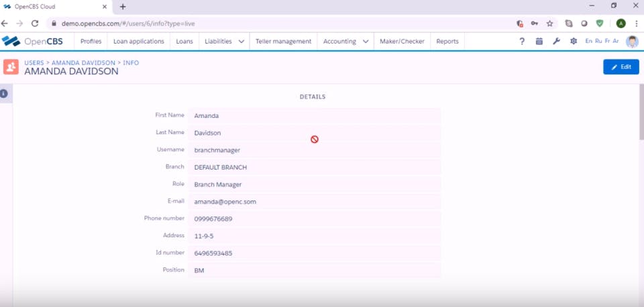Open the Reports menu item

(x=447, y=42)
